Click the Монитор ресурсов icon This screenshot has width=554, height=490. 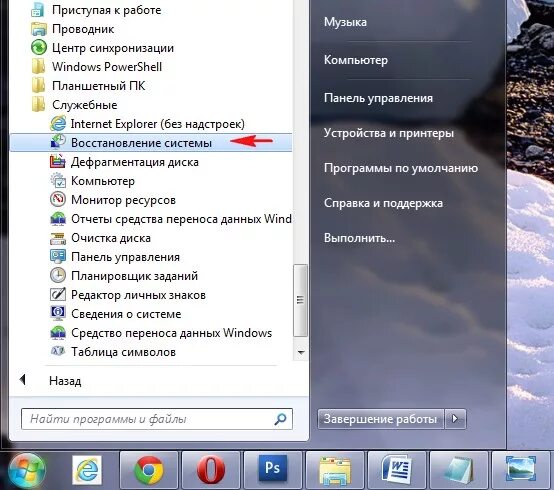tap(58, 200)
